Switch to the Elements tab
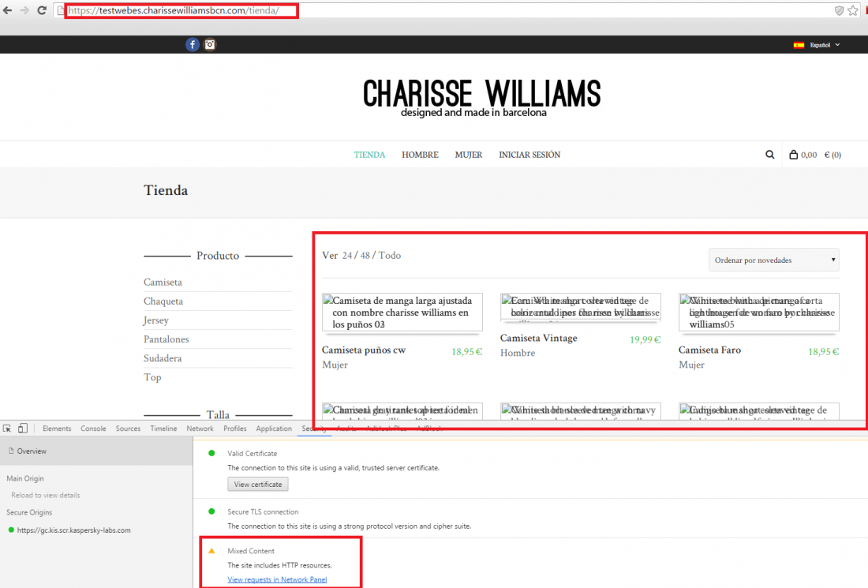868x588 pixels. (57, 429)
